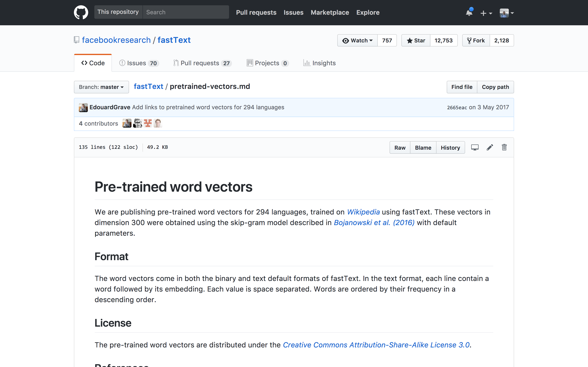
Task: Click the Copy path button
Action: (495, 87)
